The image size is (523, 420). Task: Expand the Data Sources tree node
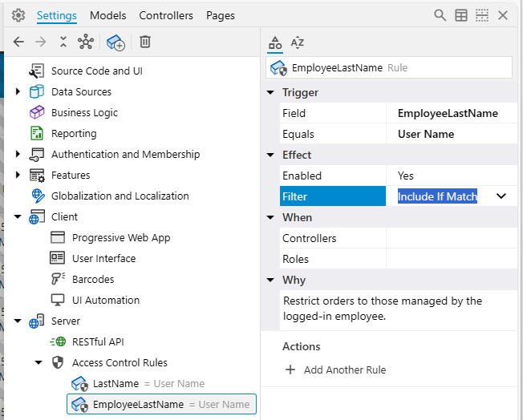click(x=18, y=92)
